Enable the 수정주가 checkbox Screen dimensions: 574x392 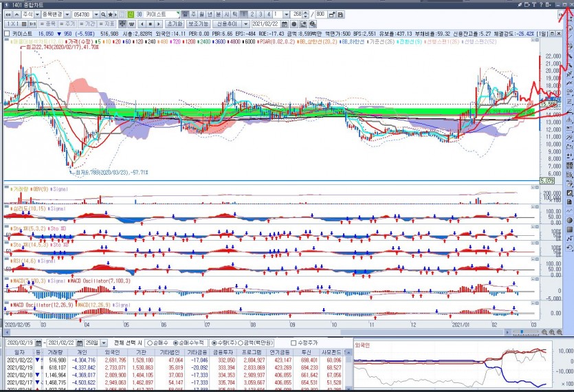click(295, 342)
